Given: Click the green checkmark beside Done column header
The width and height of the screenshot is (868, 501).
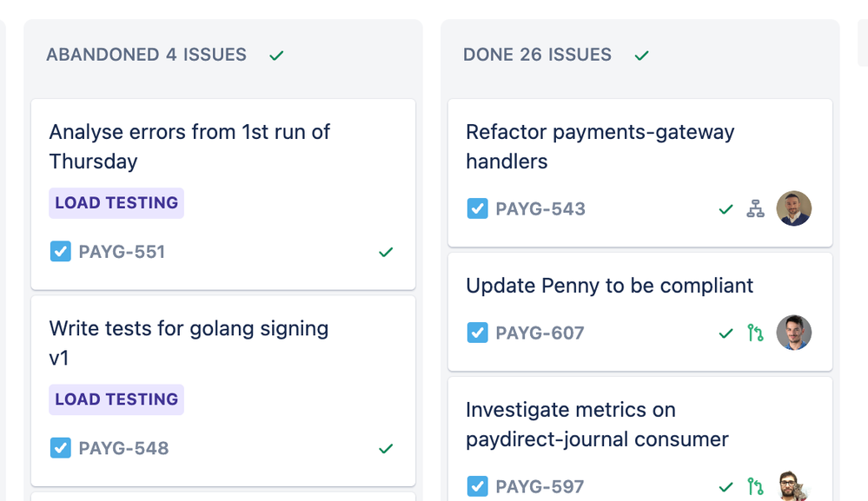Looking at the screenshot, I should (x=641, y=56).
